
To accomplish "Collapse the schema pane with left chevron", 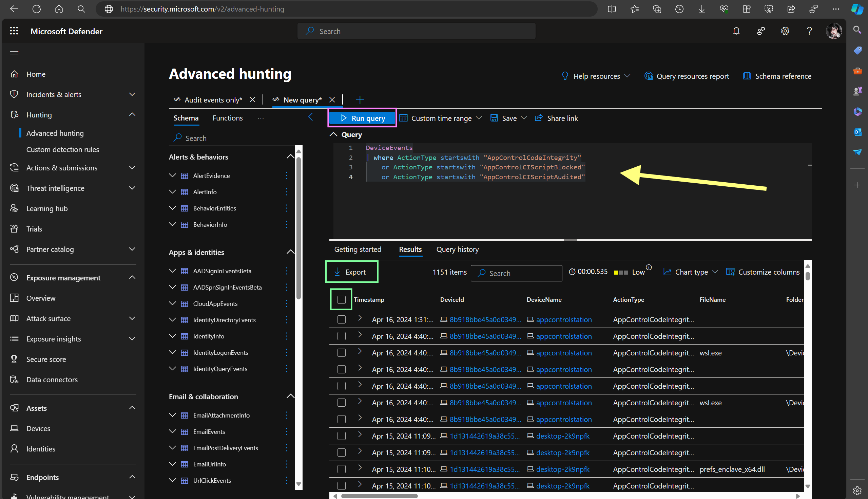I will click(x=311, y=117).
